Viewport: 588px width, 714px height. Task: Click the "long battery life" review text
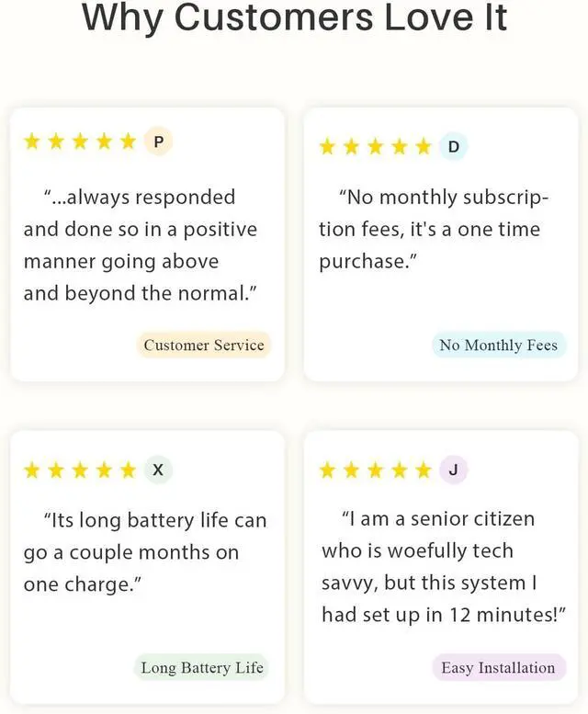[x=144, y=552]
